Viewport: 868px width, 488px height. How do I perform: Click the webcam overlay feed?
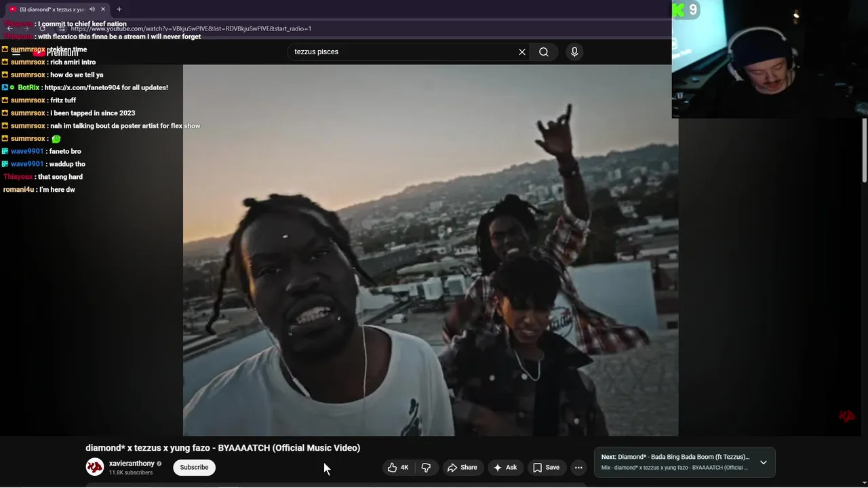tap(770, 59)
